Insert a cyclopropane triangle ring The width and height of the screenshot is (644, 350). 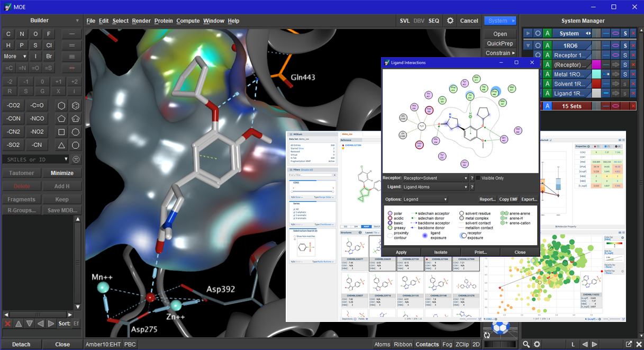click(62, 145)
